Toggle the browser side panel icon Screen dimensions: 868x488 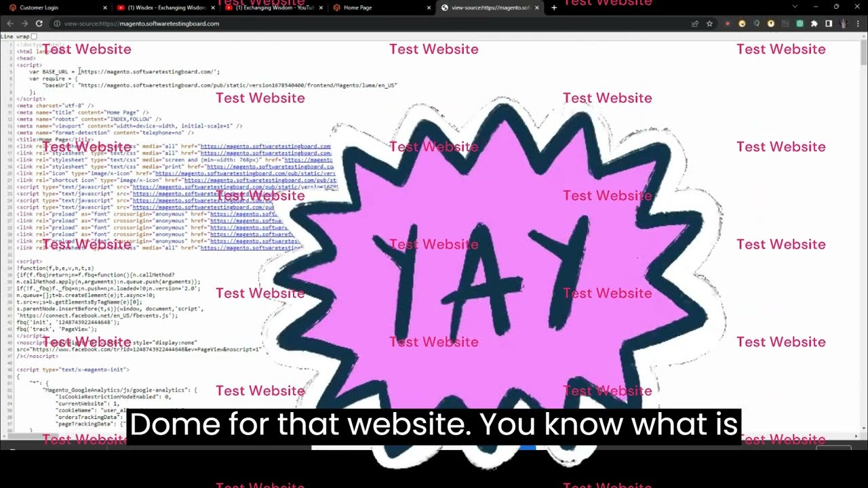pyautogui.click(x=829, y=23)
